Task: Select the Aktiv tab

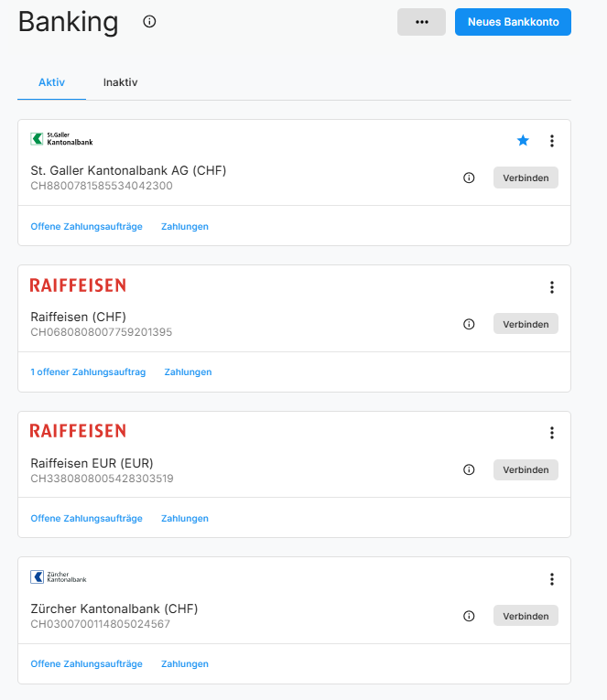Action: [x=51, y=82]
